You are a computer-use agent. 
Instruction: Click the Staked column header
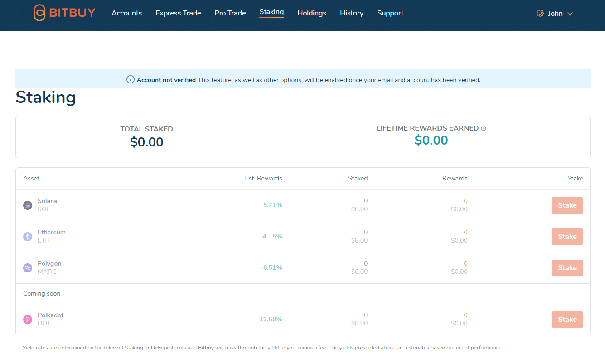(x=358, y=179)
